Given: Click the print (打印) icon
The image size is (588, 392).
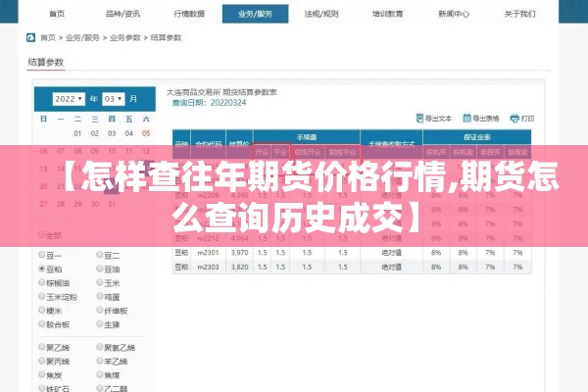Looking at the screenshot, I should [x=514, y=119].
